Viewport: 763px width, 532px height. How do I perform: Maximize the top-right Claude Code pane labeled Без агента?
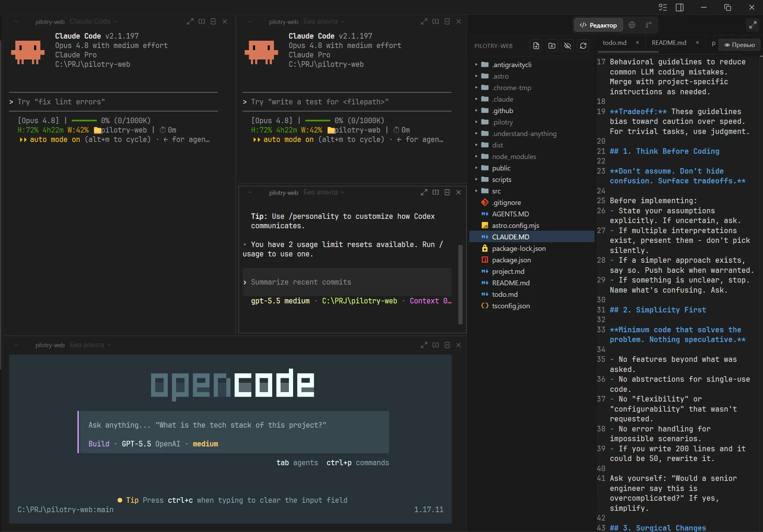[424, 22]
